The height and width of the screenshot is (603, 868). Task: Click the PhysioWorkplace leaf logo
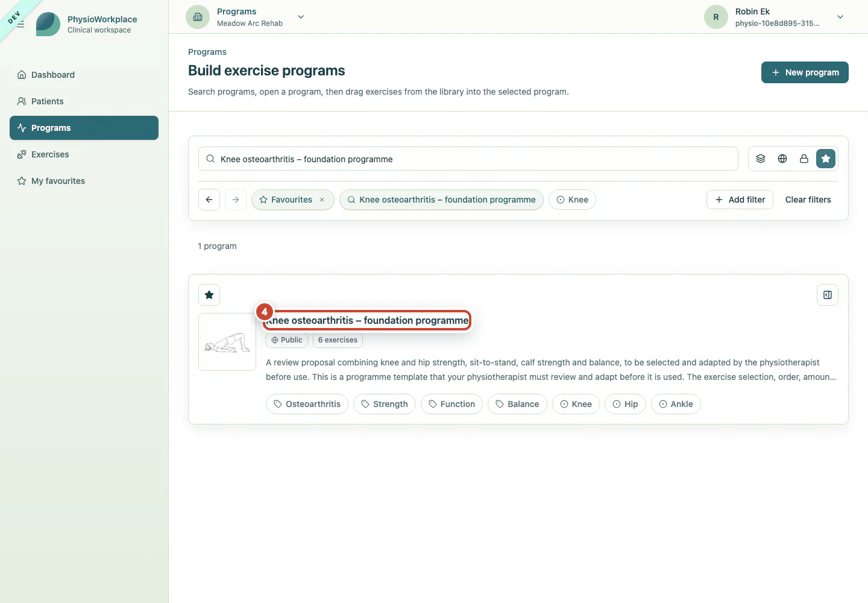pyautogui.click(x=48, y=24)
